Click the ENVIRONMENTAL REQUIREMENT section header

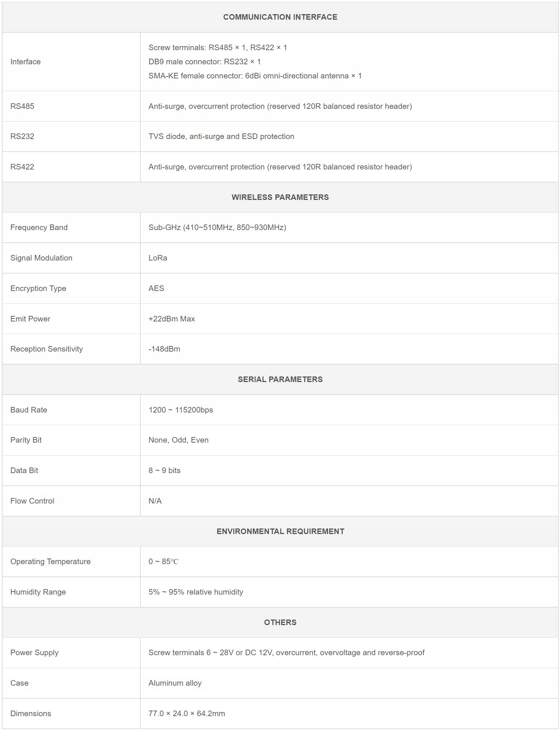[280, 531]
